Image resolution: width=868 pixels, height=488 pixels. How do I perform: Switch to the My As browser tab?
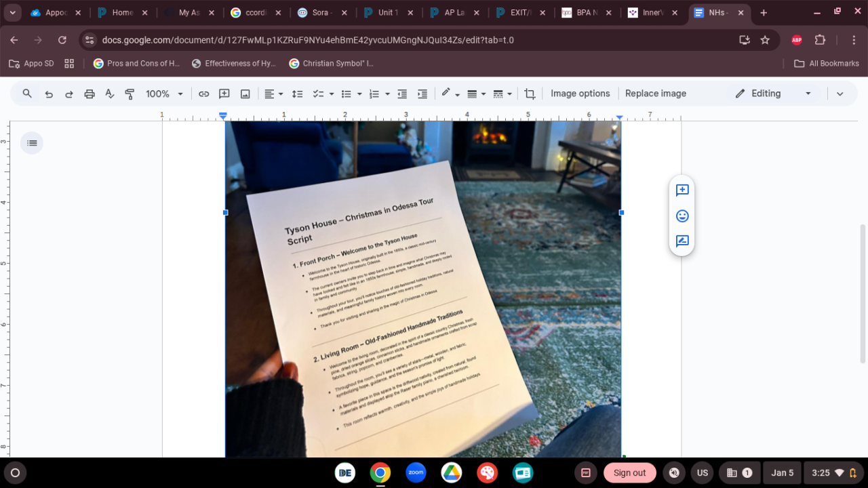(189, 13)
